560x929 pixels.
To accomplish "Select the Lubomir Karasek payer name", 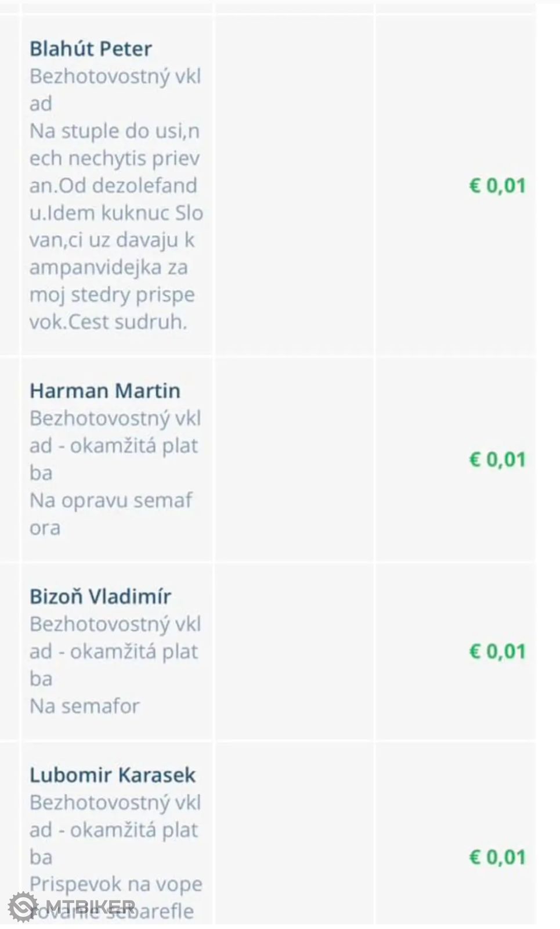I will 113,775.
